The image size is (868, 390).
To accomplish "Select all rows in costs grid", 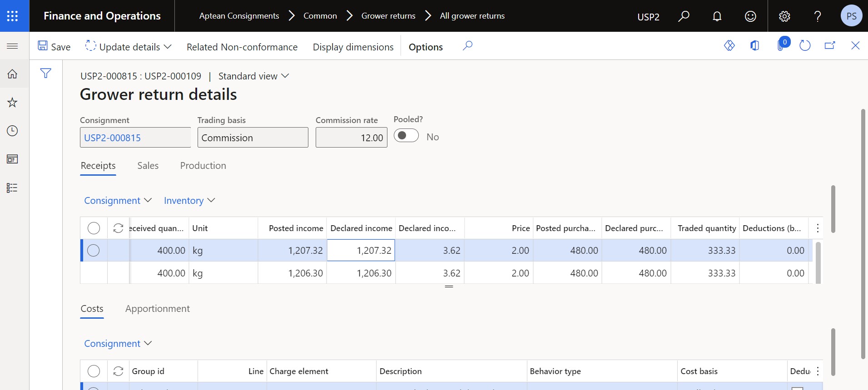I will tap(94, 371).
